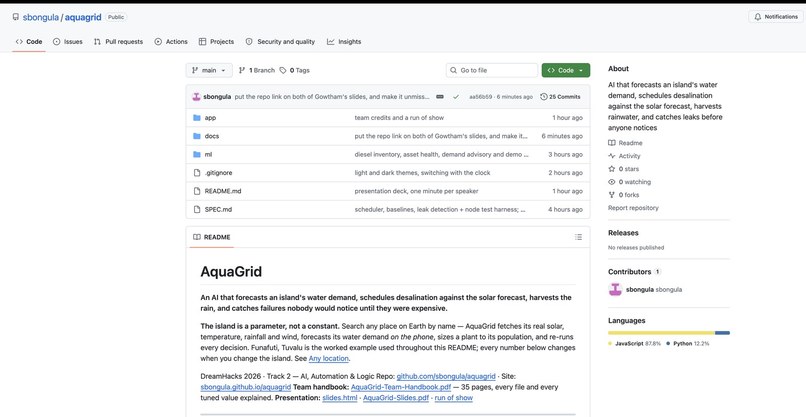The width and height of the screenshot is (806, 417).
Task: Open commit 'presentation deck, one minute per speaker'
Action: point(416,191)
